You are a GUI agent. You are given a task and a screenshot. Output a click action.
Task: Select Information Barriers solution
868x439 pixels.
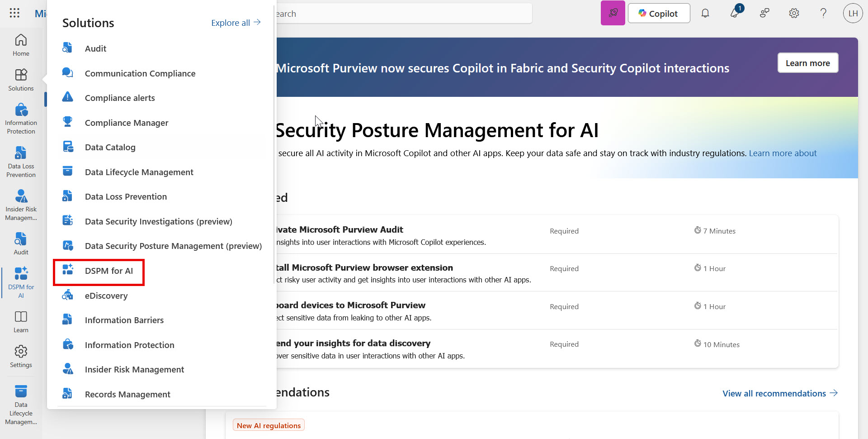tap(124, 320)
